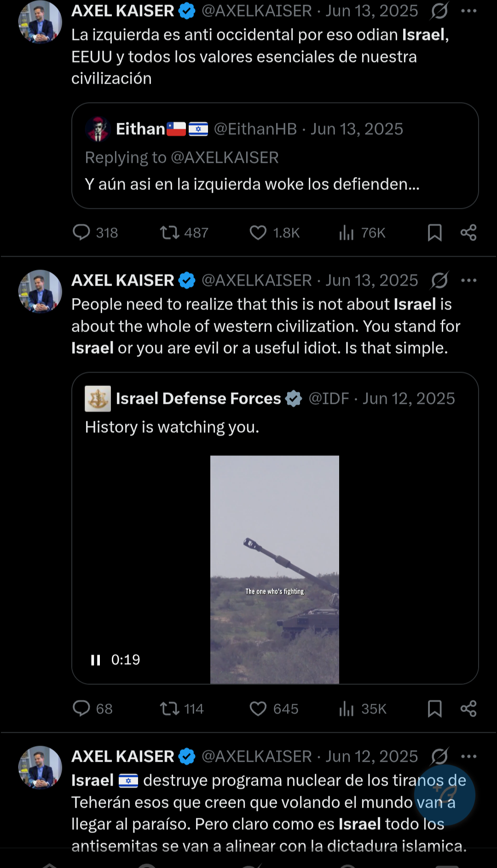Open Israel Defense Forces quoted profile name
The width and height of the screenshot is (497, 868).
click(198, 398)
